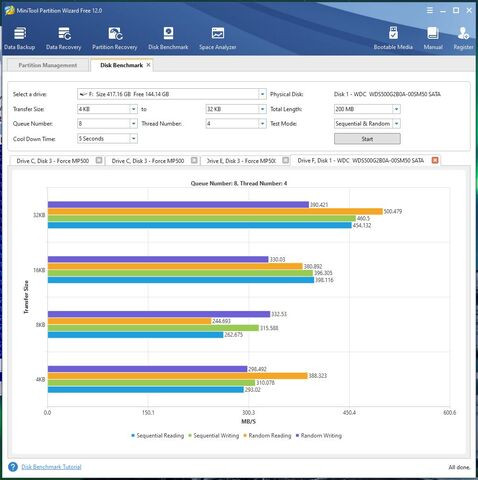Click the 4KB sequential reading bar 293.02
This screenshot has width=478, height=480.
click(x=146, y=389)
